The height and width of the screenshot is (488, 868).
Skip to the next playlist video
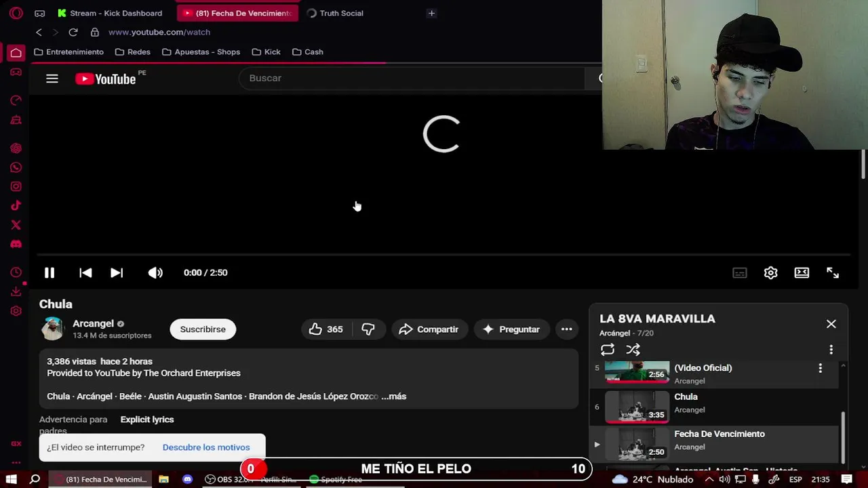[x=117, y=272]
